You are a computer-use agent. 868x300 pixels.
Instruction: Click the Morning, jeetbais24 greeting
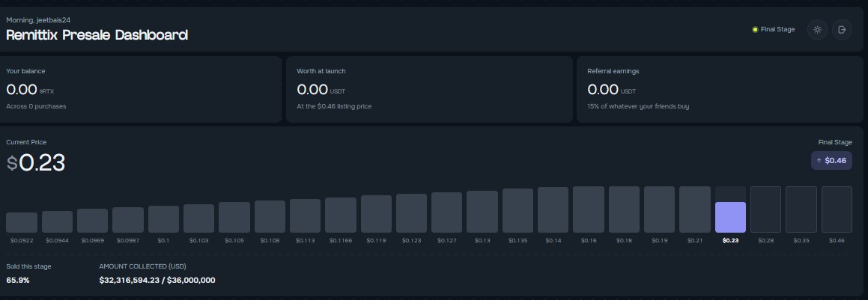click(38, 20)
